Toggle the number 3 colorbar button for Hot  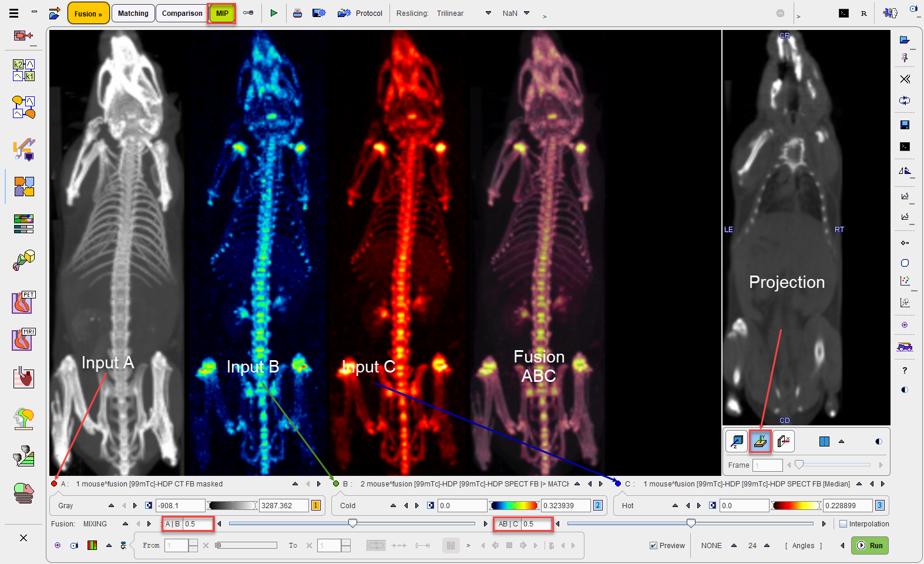point(880,505)
